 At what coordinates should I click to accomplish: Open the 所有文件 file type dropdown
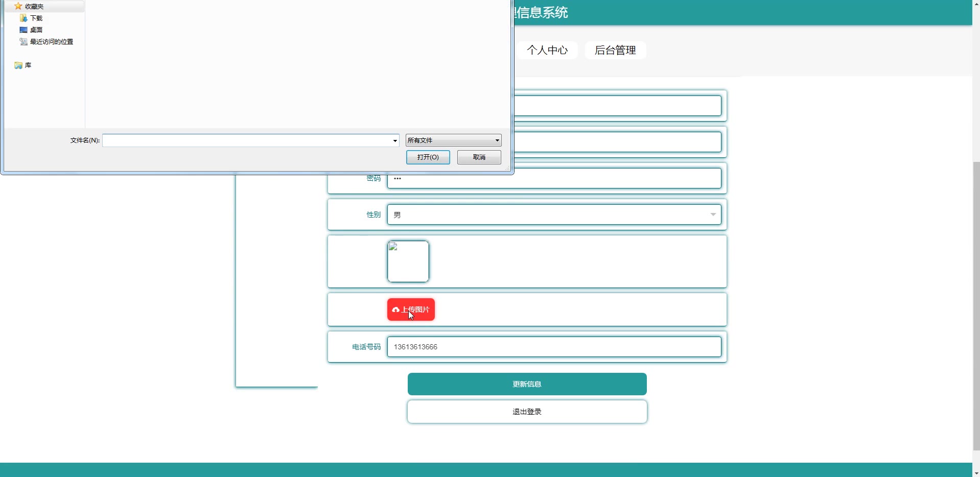(x=454, y=140)
